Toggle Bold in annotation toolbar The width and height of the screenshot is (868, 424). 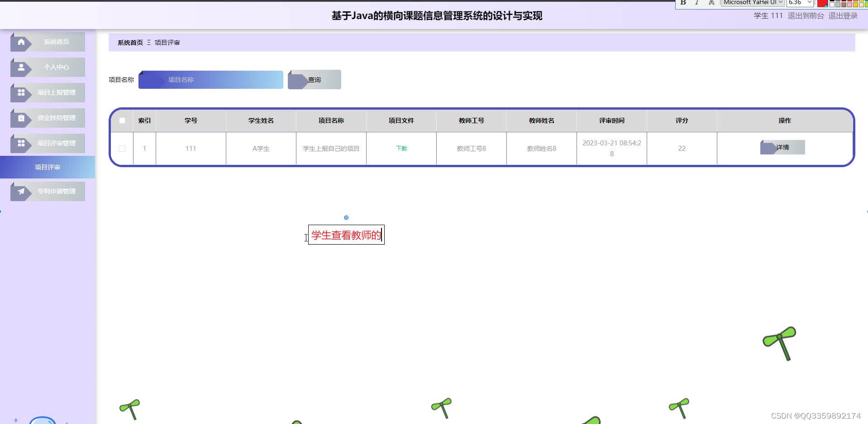pos(683,3)
